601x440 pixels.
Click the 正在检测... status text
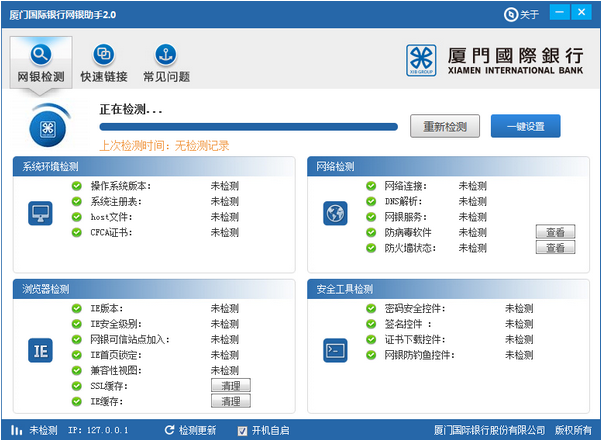click(x=131, y=110)
